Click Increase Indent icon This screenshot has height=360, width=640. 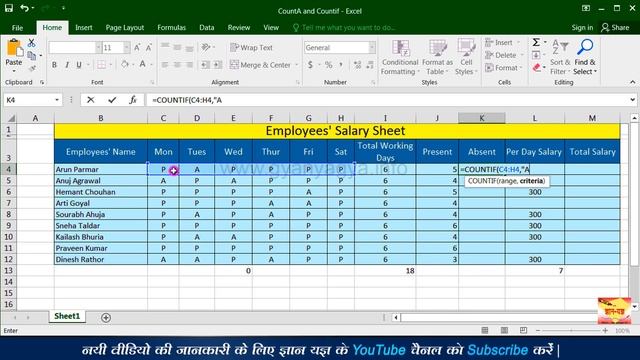pyautogui.click(x=218, y=65)
